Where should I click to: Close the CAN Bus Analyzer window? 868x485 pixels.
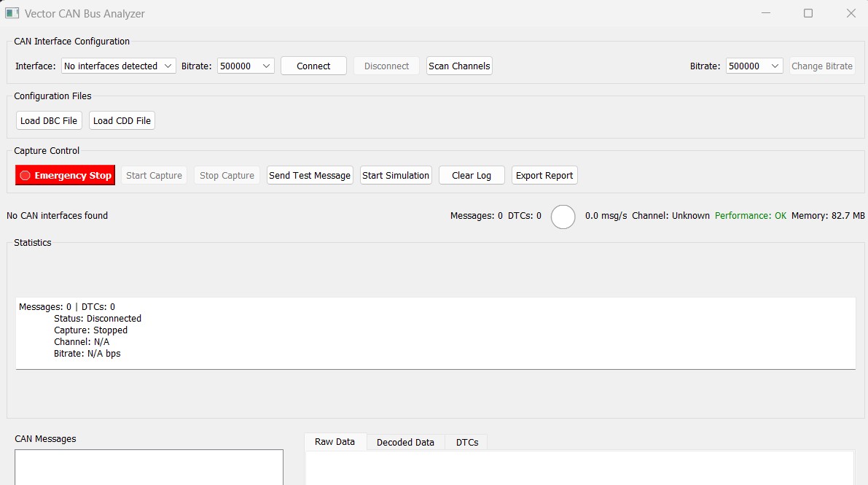click(x=851, y=13)
